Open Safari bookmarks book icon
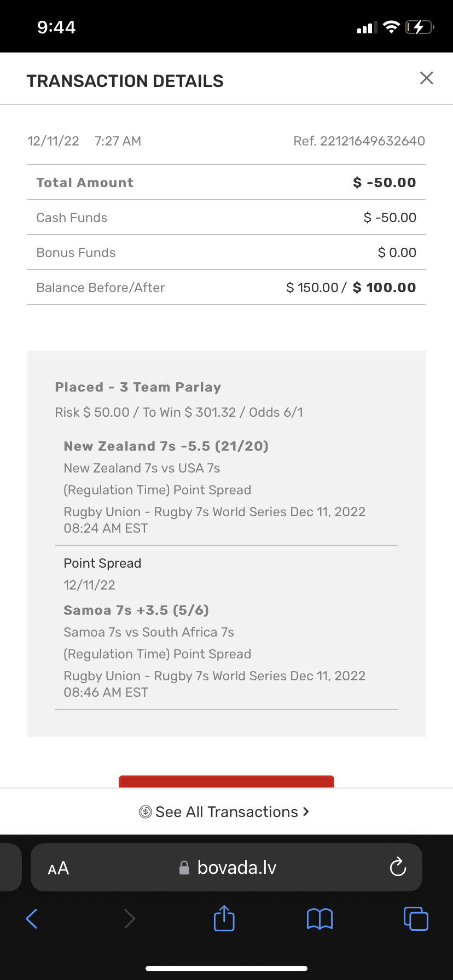 pyautogui.click(x=320, y=919)
